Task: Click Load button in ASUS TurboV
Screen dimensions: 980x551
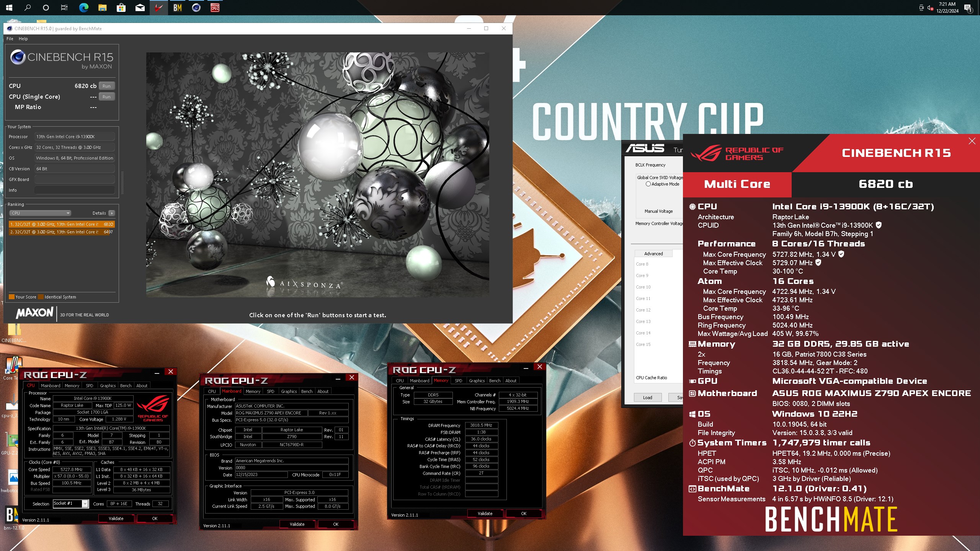Action: (648, 398)
